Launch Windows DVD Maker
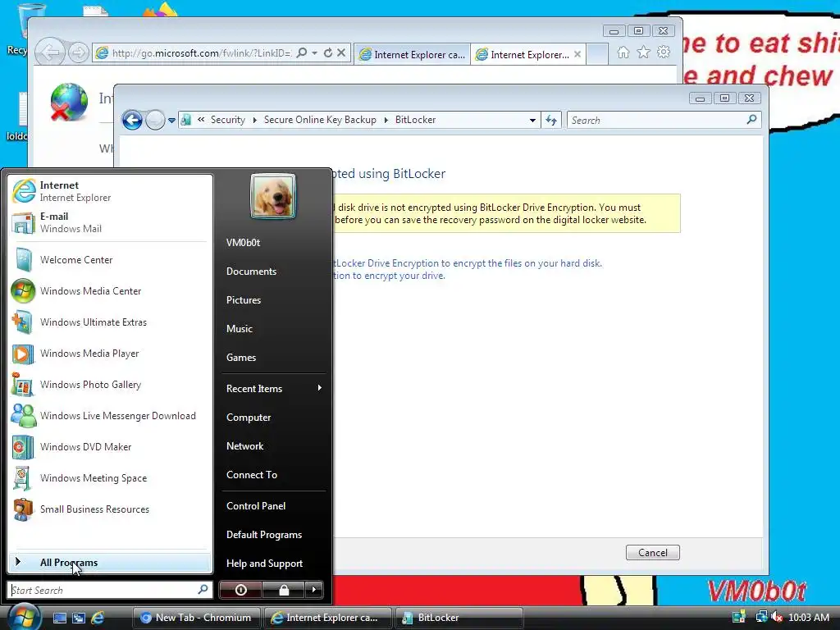The width and height of the screenshot is (840, 630). click(x=109, y=447)
